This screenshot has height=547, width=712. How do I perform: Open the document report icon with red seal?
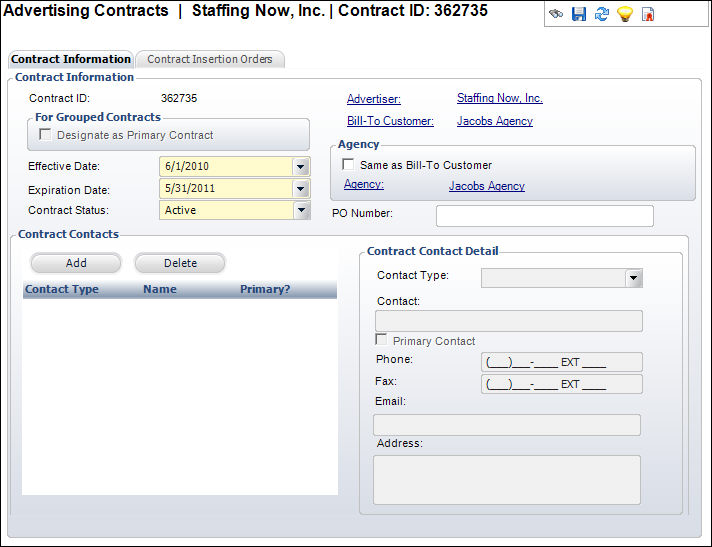[x=648, y=15]
